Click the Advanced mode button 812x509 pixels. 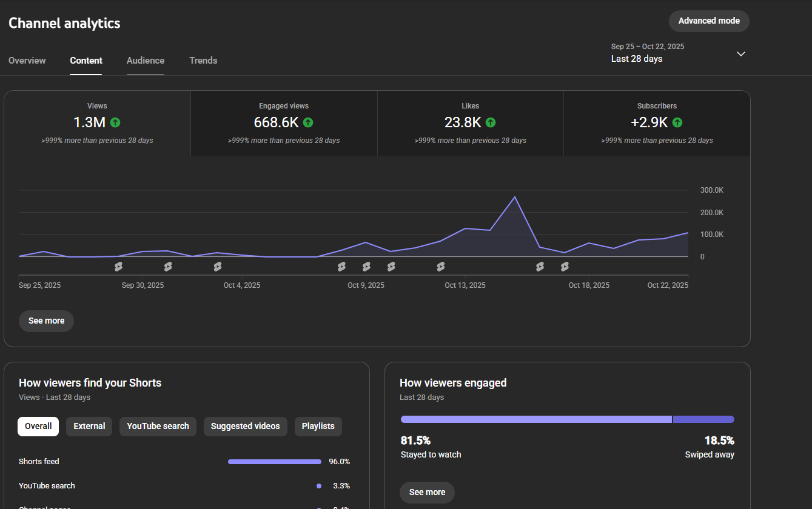pyautogui.click(x=709, y=21)
